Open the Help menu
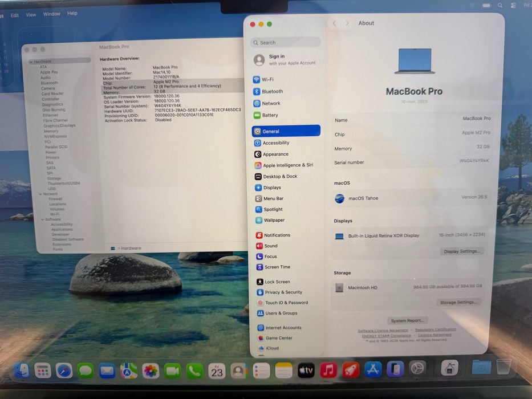The width and height of the screenshot is (532, 399). [x=72, y=13]
